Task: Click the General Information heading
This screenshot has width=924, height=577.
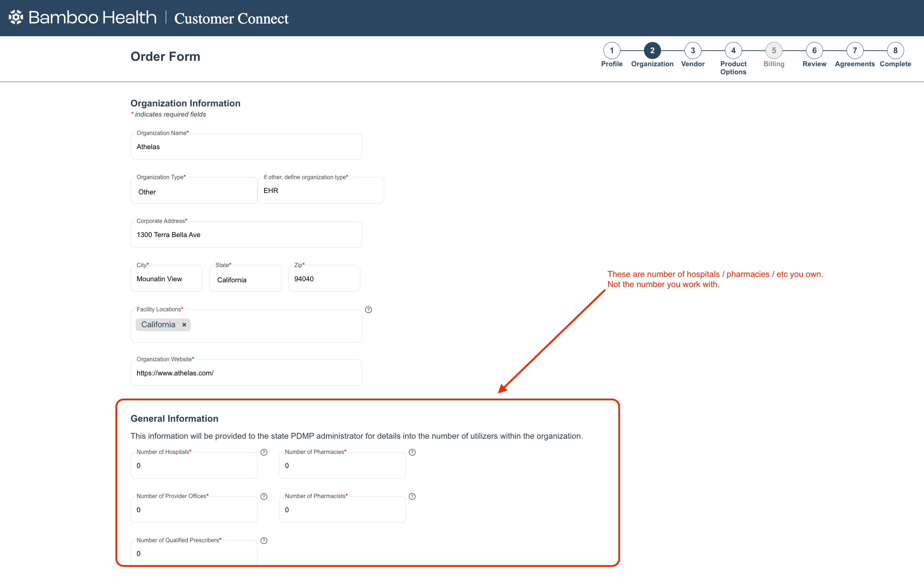Action: pyautogui.click(x=174, y=418)
